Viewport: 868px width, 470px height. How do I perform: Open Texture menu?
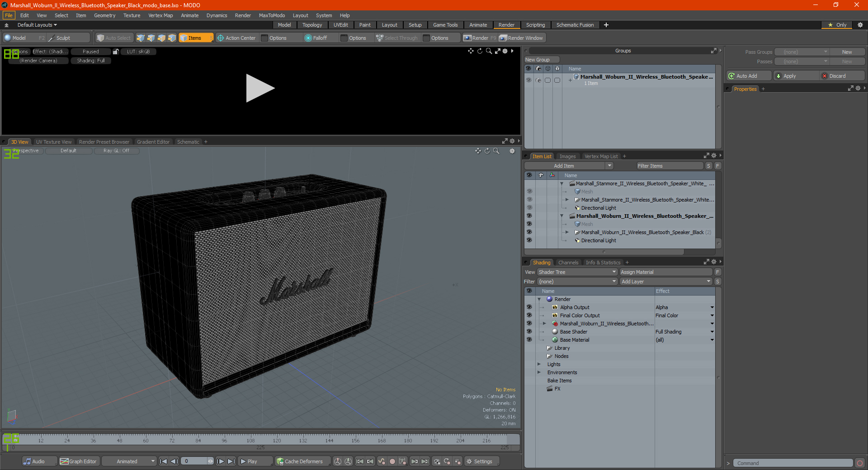[132, 15]
